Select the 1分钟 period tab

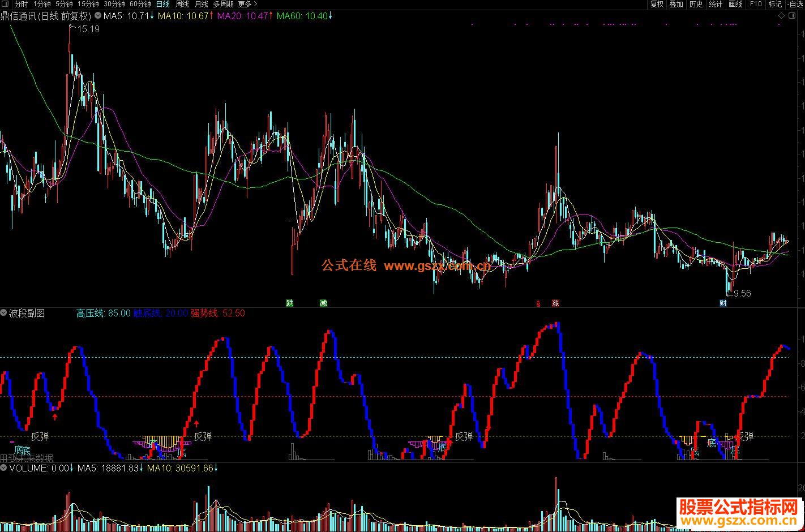coord(41,4)
